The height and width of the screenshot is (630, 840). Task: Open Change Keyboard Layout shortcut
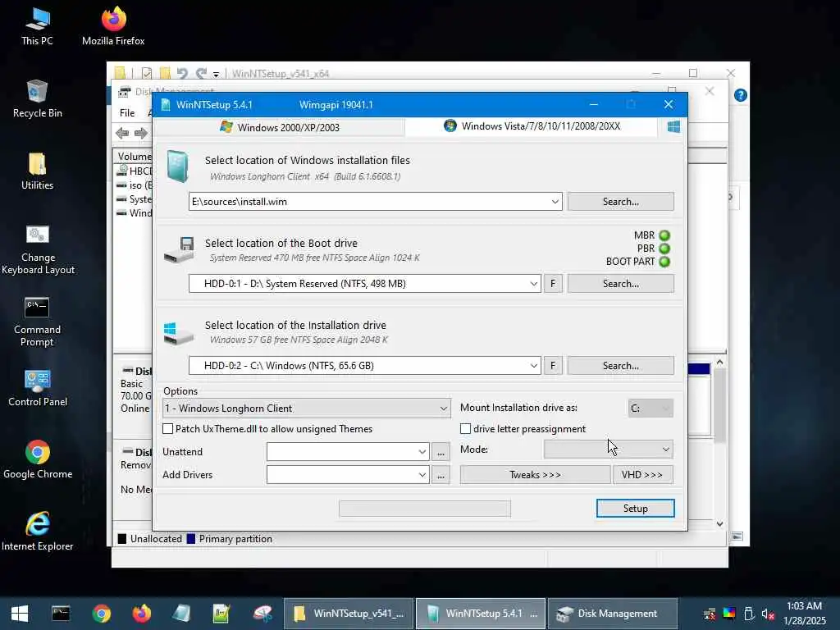[38, 249]
